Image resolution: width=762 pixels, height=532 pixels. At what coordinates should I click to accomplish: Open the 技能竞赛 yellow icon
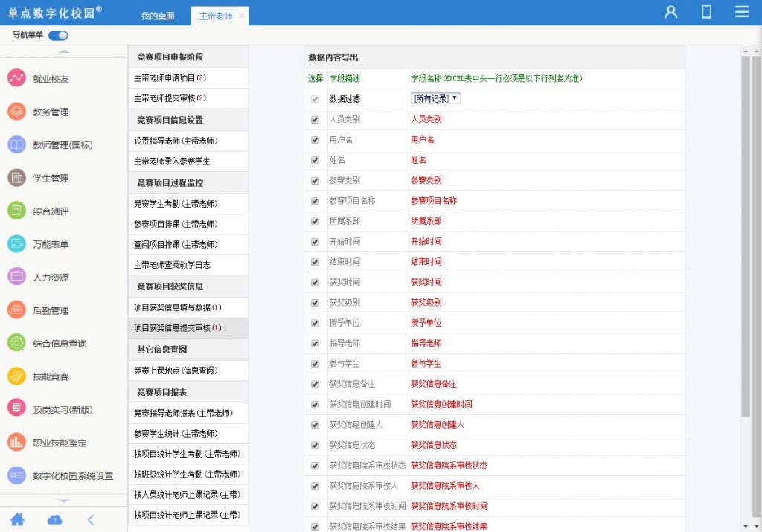[16, 376]
